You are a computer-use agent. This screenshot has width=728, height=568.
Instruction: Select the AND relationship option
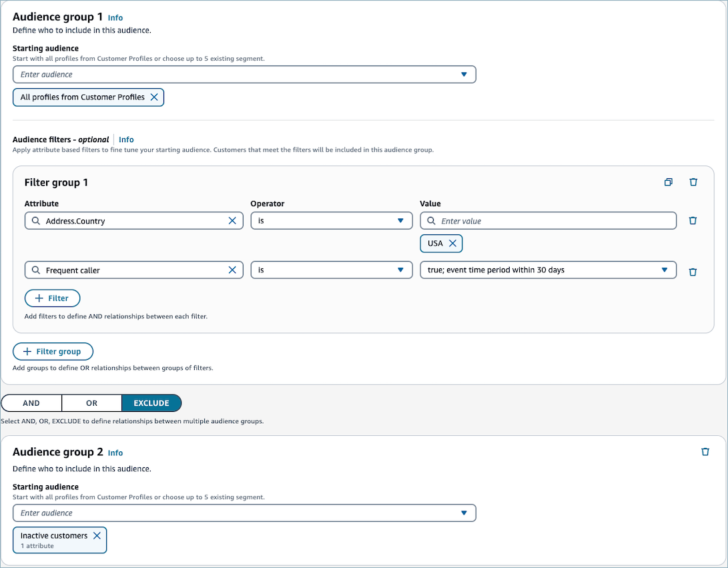click(x=31, y=403)
